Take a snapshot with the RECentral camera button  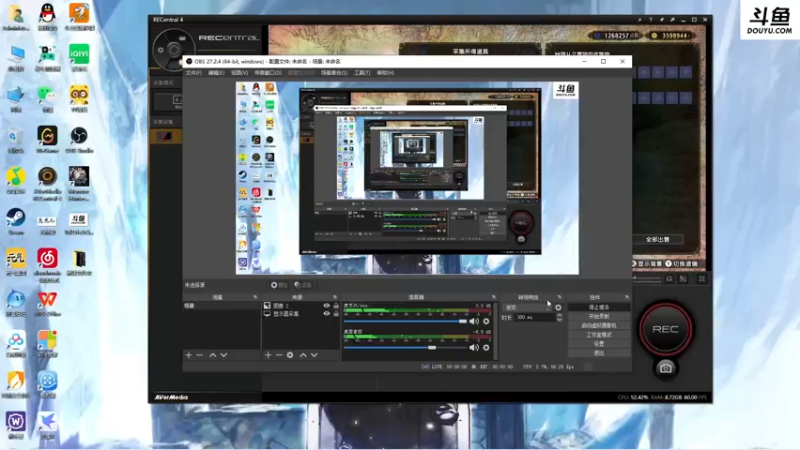[x=665, y=368]
